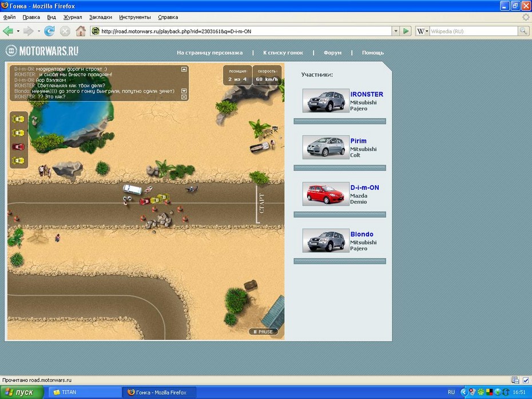Click the chat line "модераторы дороги строят :)"
The image size is (532, 399).
tap(72, 69)
